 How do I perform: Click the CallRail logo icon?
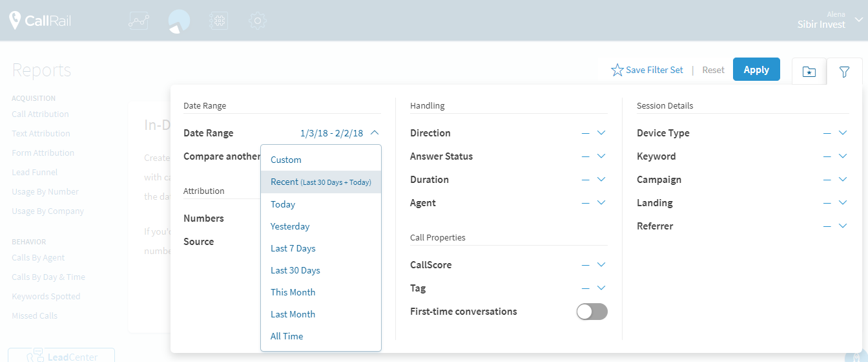[x=15, y=21]
